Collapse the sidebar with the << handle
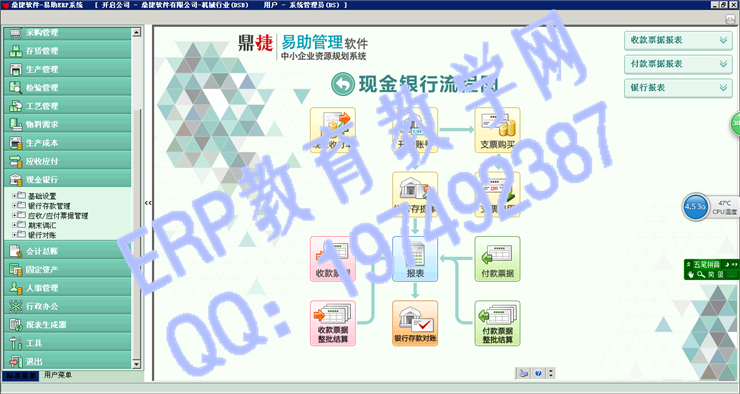The height and width of the screenshot is (394, 740). click(148, 203)
